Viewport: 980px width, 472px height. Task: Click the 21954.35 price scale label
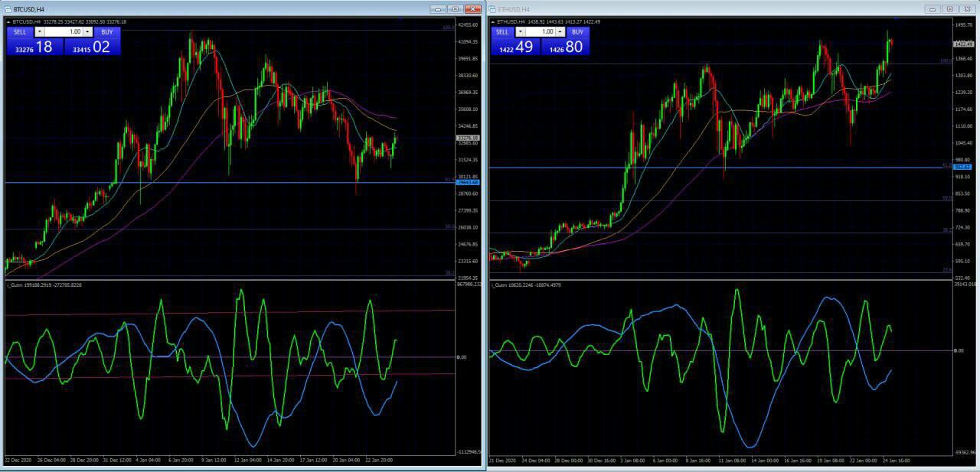click(x=468, y=278)
